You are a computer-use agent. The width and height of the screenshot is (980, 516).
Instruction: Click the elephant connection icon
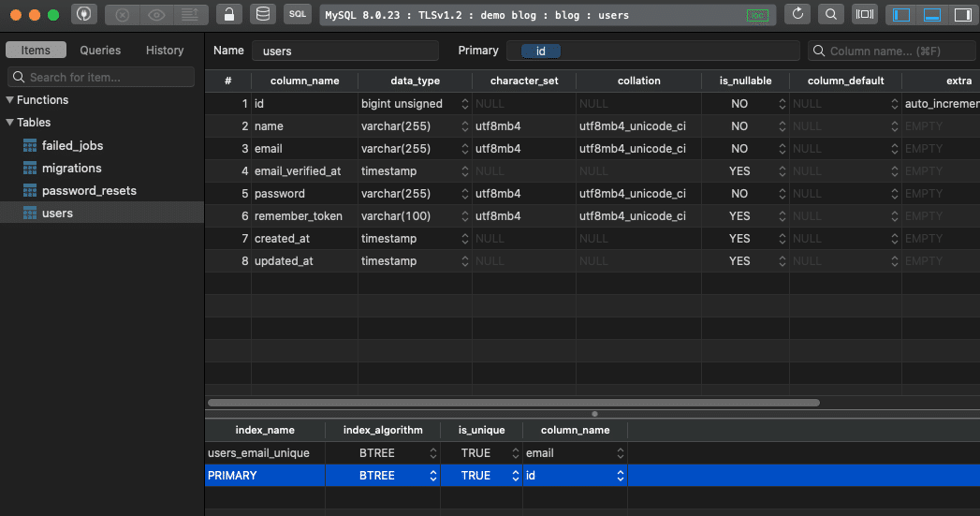83,14
